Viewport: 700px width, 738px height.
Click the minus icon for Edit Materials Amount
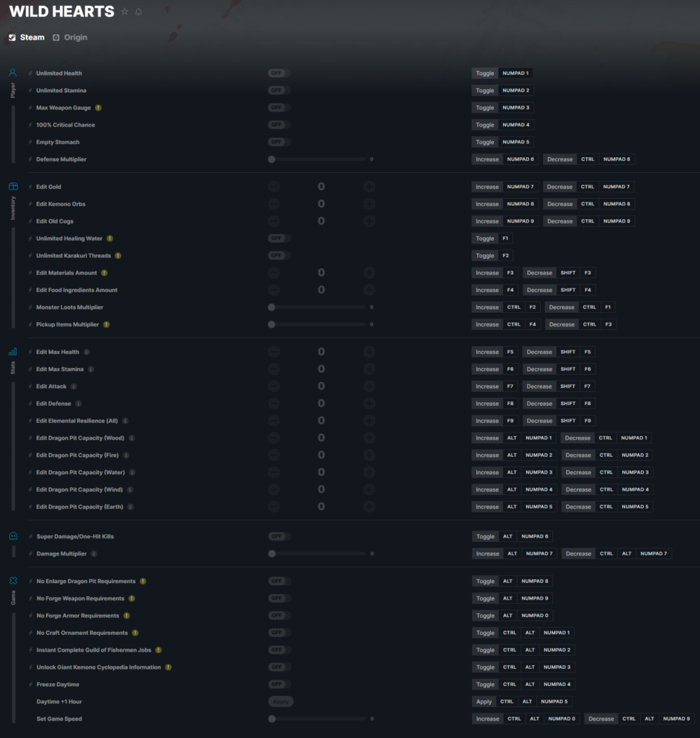tap(274, 273)
